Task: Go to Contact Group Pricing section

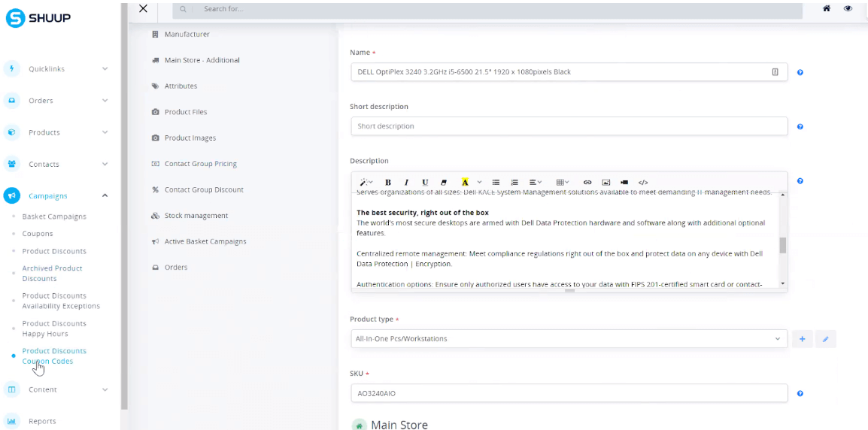Action: pos(200,164)
